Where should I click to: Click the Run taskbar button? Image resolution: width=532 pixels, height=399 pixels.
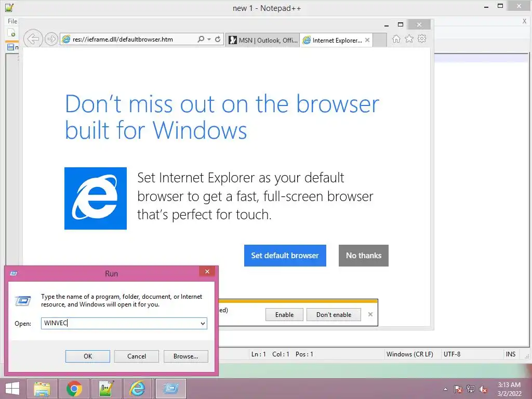(x=170, y=389)
